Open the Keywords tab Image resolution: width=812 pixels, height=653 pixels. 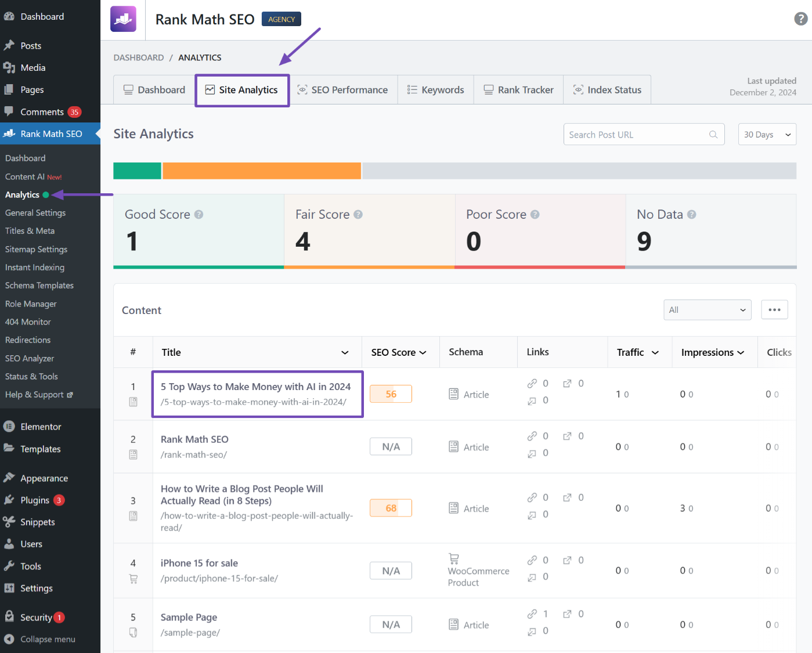[x=435, y=89]
